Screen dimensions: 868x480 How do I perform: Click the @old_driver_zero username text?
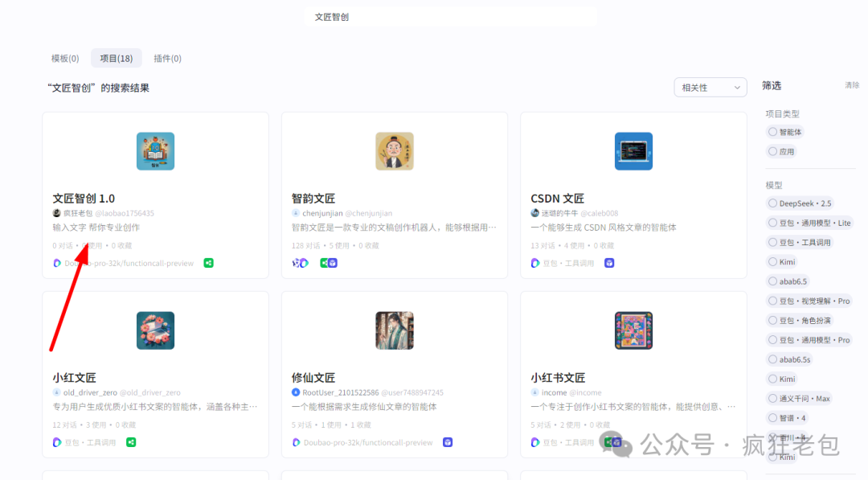pos(150,392)
